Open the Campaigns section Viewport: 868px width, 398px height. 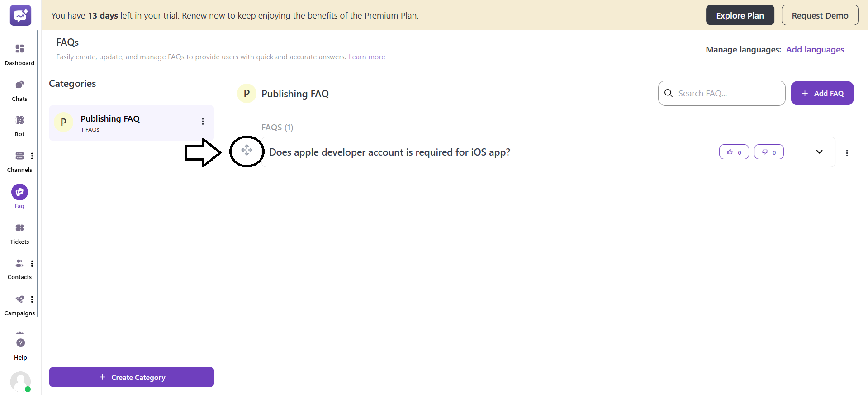[x=19, y=306]
